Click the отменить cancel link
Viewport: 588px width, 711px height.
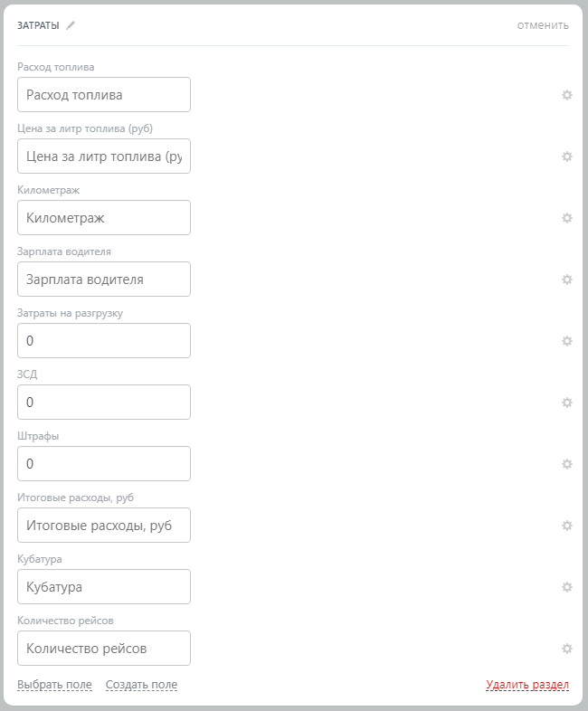tap(543, 25)
